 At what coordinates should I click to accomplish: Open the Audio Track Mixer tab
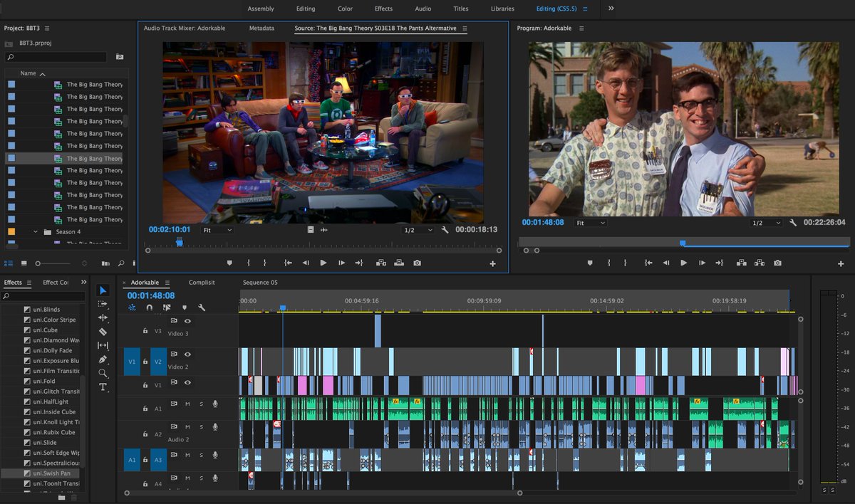(x=185, y=28)
